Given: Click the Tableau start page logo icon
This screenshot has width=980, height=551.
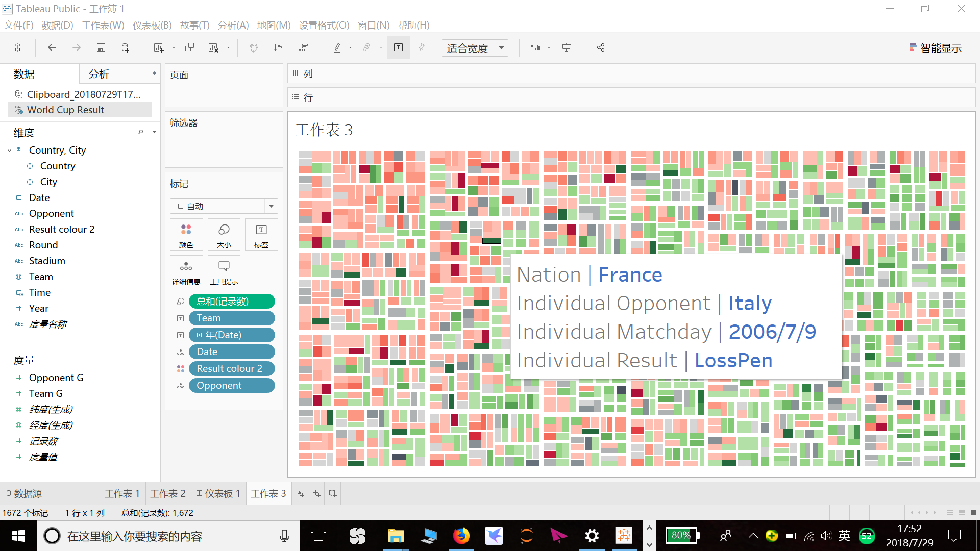Looking at the screenshot, I should tap(18, 47).
